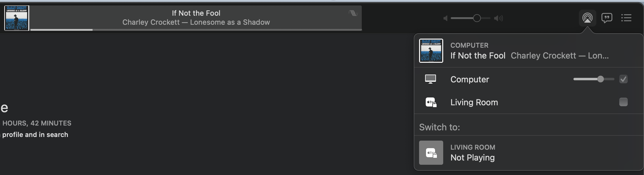Switch to Living Room Not Playing entry

[529, 153]
